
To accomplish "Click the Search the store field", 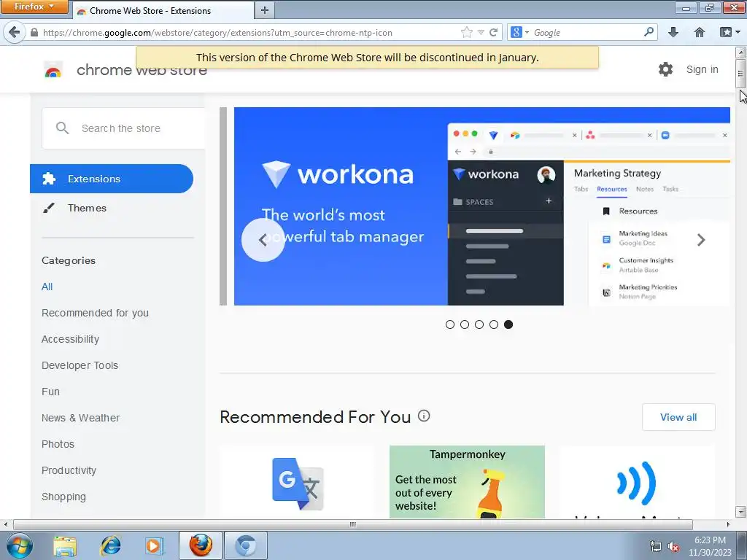I will [x=123, y=128].
